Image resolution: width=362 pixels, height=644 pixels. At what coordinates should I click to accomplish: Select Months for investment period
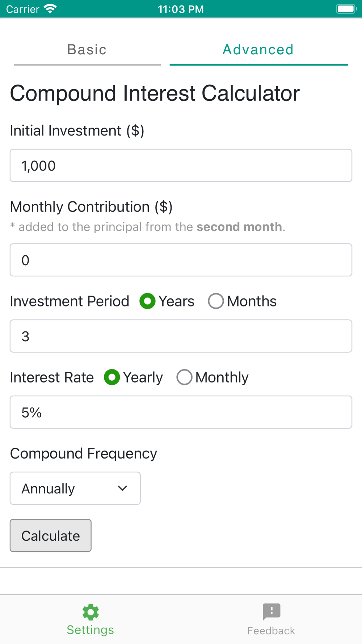coord(216,301)
